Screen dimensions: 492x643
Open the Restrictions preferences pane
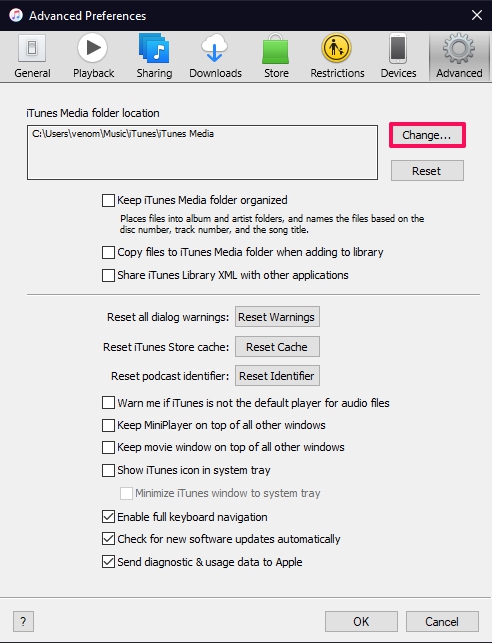pyautogui.click(x=337, y=56)
